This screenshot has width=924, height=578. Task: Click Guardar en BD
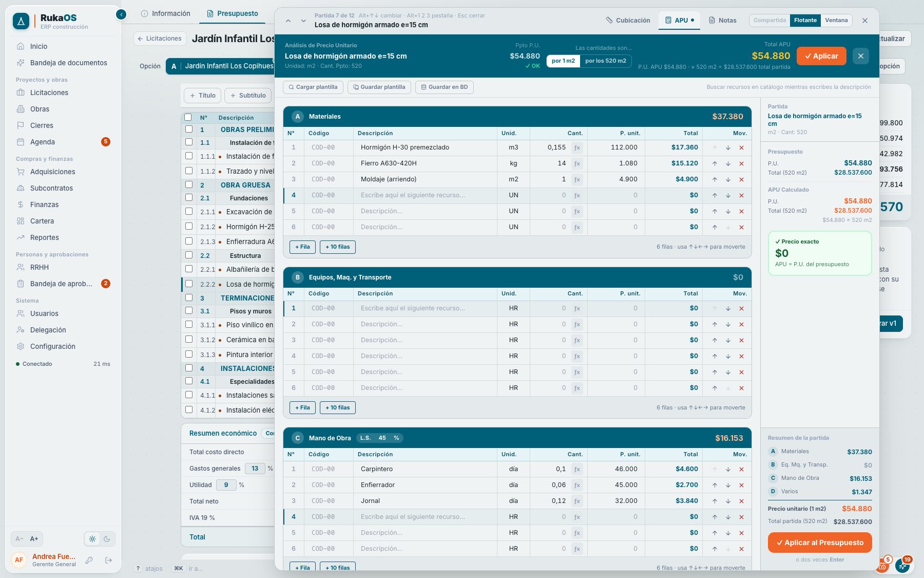[445, 87]
